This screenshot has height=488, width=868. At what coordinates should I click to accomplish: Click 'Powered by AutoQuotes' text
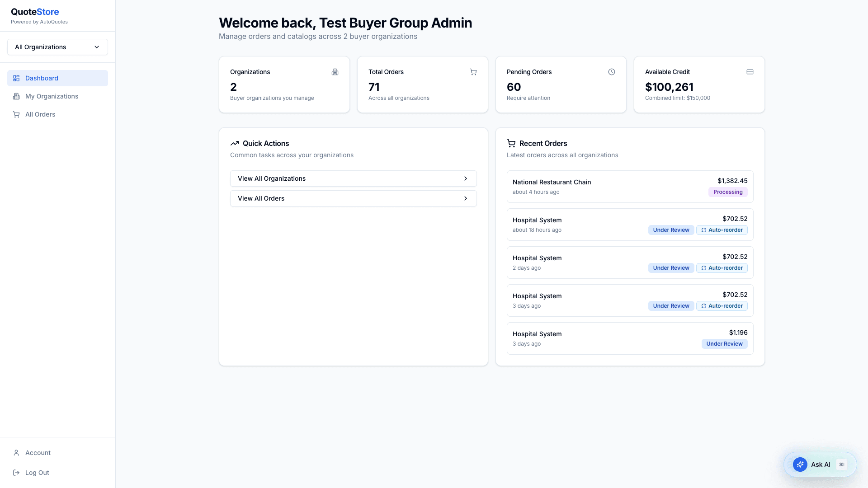(39, 22)
